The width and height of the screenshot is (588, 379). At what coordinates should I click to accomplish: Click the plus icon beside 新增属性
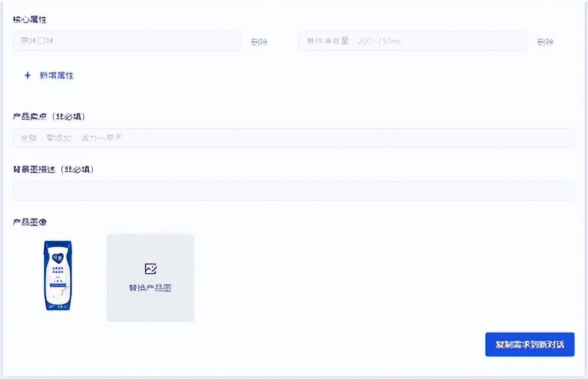pos(28,76)
